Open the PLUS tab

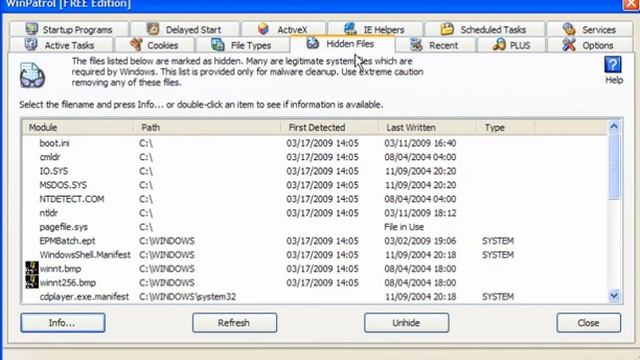pos(511,45)
